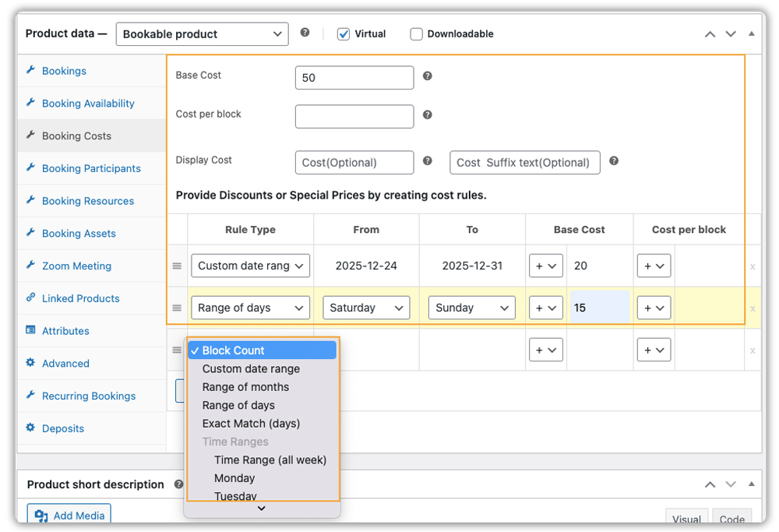Screen dimensions: 779x532
Task: Click the remove x on the Range of days row
Action: coord(753,307)
